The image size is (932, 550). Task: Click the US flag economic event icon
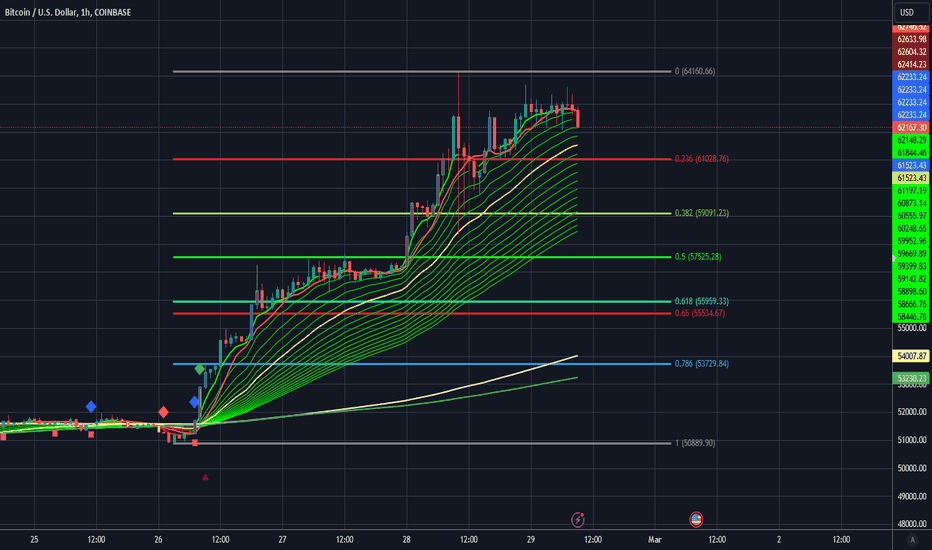[696, 520]
